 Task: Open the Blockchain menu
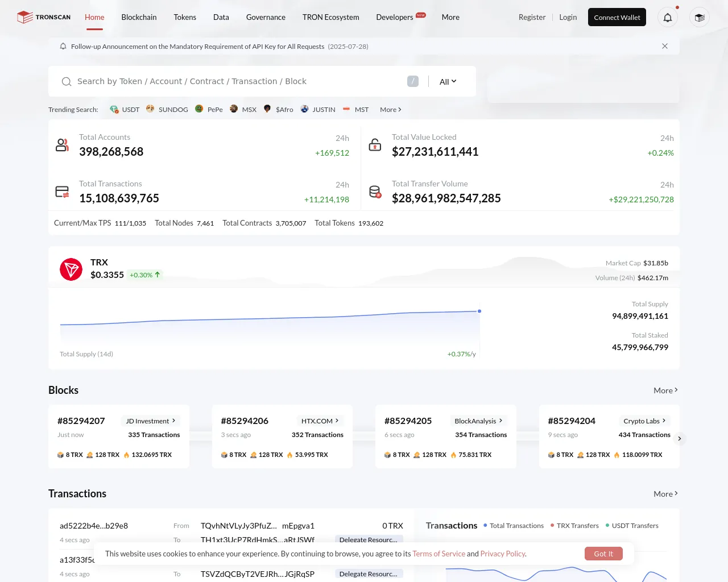(139, 17)
